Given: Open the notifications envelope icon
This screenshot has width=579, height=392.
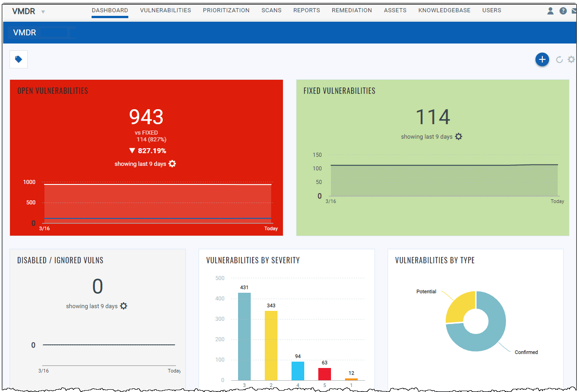Looking at the screenshot, I should pyautogui.click(x=574, y=10).
